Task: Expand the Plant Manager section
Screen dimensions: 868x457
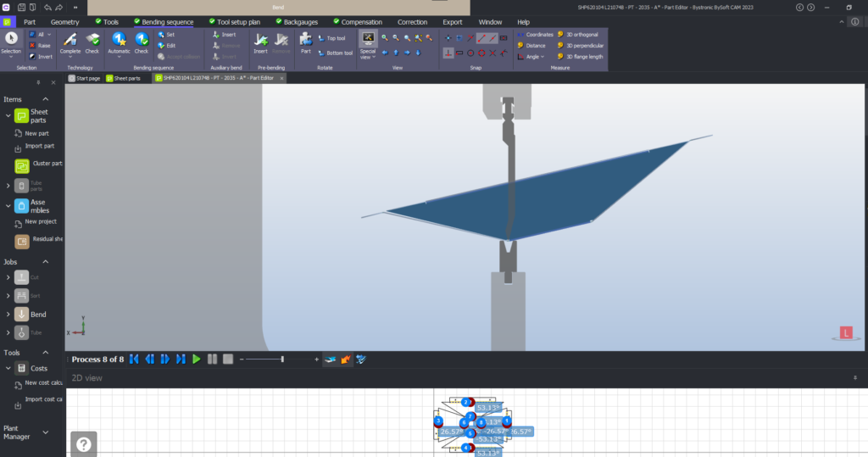Action: tap(46, 432)
